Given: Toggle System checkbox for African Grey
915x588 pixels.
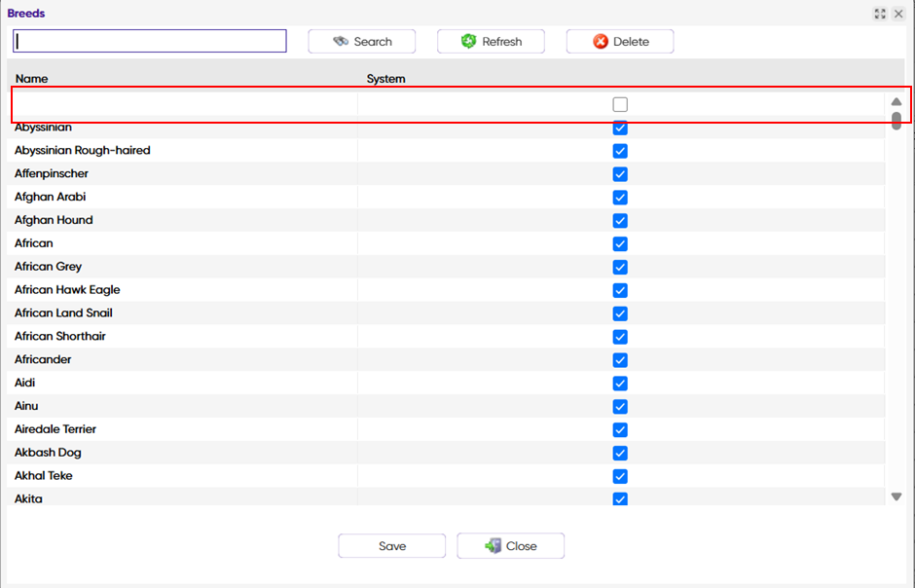Looking at the screenshot, I should (x=620, y=267).
